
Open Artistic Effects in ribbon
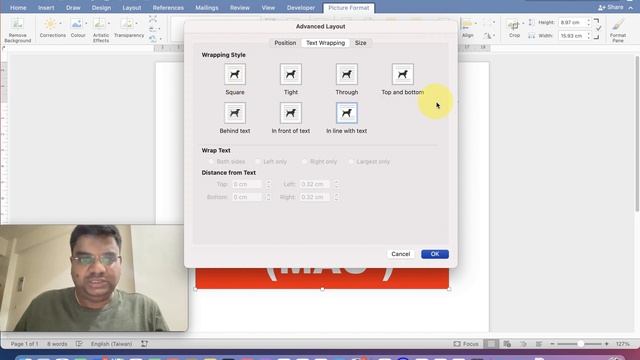[x=99, y=24]
